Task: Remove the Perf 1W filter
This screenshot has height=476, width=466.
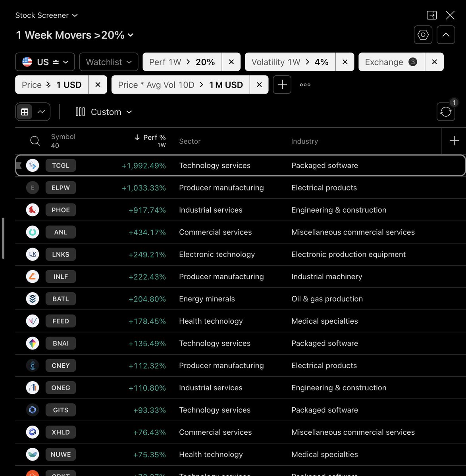Action: tap(231, 62)
